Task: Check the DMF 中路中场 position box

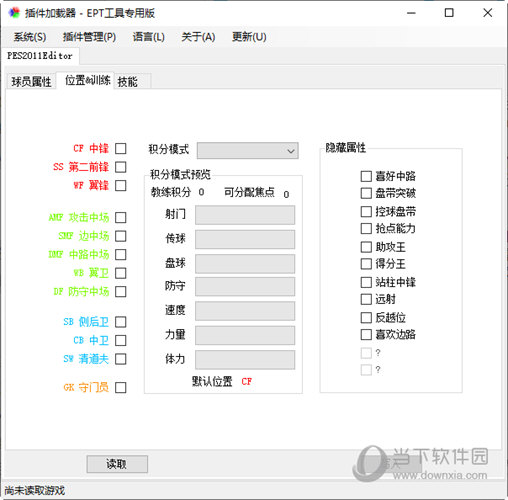Action: (x=121, y=255)
